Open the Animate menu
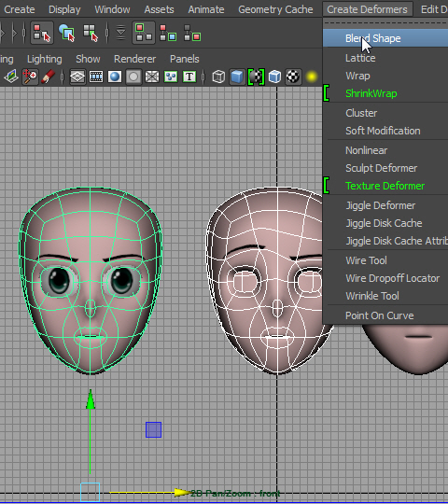The image size is (448, 504). (206, 9)
